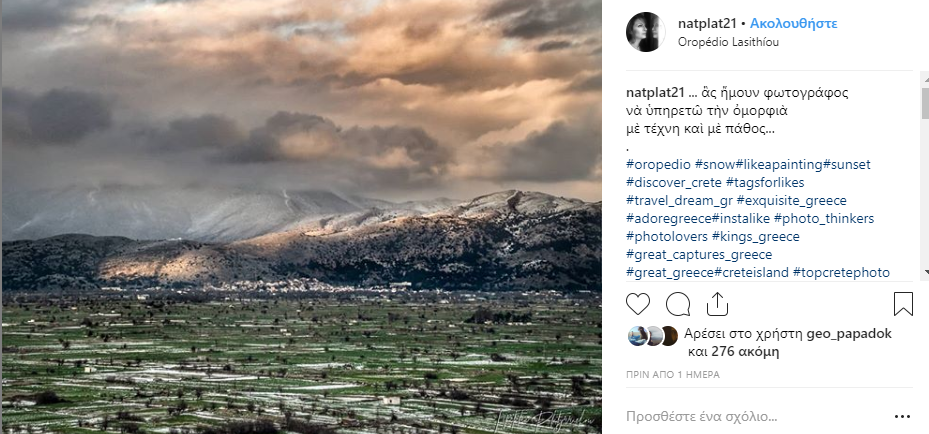
Task: Open the three-dots more options menu
Action: point(902,417)
